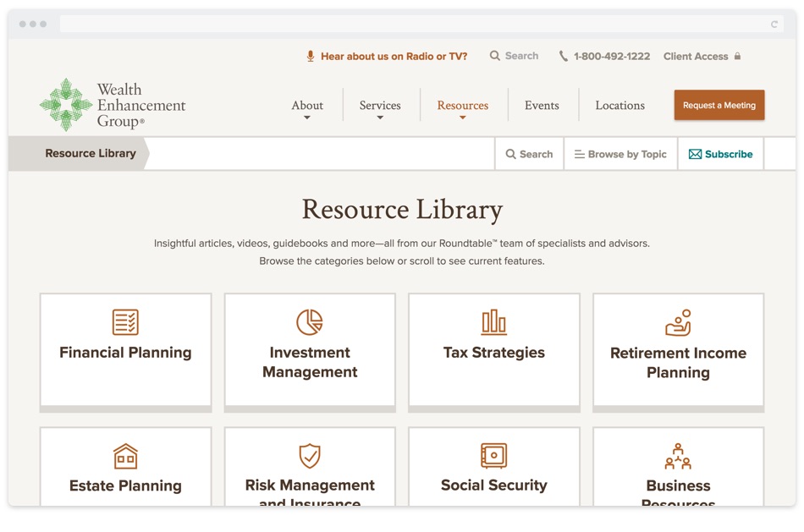Viewport: 804px width, 532px height.
Task: Open the Resources dropdown menu
Action: [463, 105]
